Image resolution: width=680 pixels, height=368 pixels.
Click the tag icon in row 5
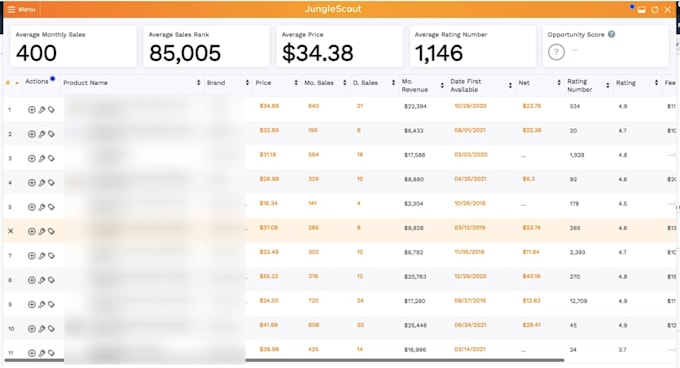tap(51, 207)
